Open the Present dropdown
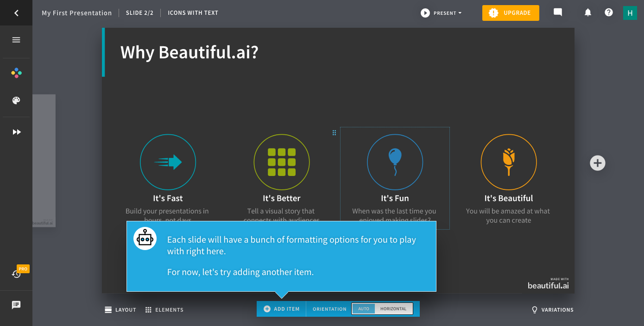Screen dimensions: 644x326 [x=441, y=13]
